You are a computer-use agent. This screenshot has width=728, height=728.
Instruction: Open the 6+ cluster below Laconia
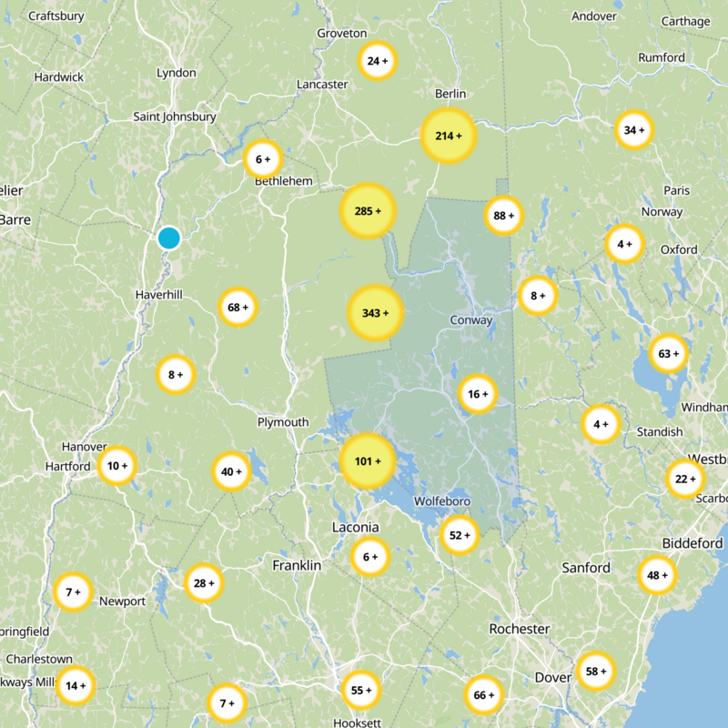[x=370, y=557]
